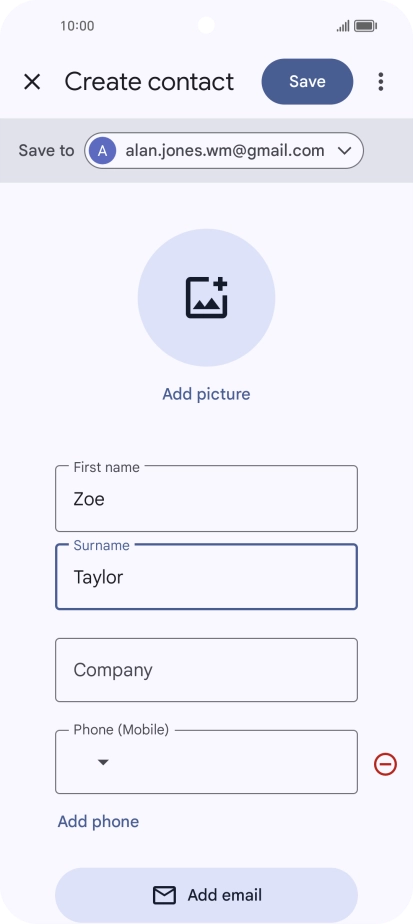Select the Phone (Mobile) number field
The height and width of the screenshot is (924, 413).
tap(206, 762)
